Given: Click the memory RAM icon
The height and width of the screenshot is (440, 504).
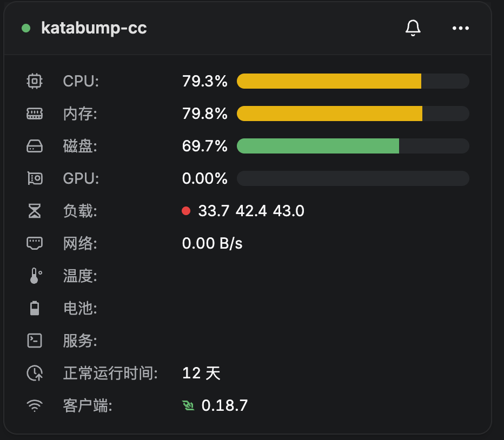Looking at the screenshot, I should 35,114.
